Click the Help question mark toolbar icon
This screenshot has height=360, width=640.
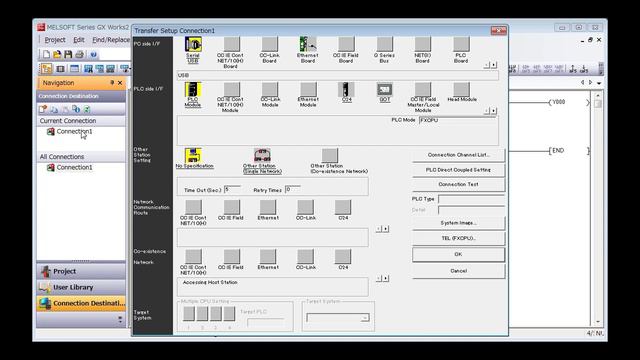tap(93, 54)
